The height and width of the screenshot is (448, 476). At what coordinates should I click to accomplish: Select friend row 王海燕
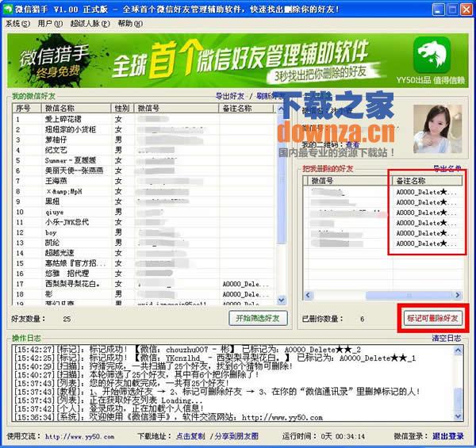pos(144,181)
